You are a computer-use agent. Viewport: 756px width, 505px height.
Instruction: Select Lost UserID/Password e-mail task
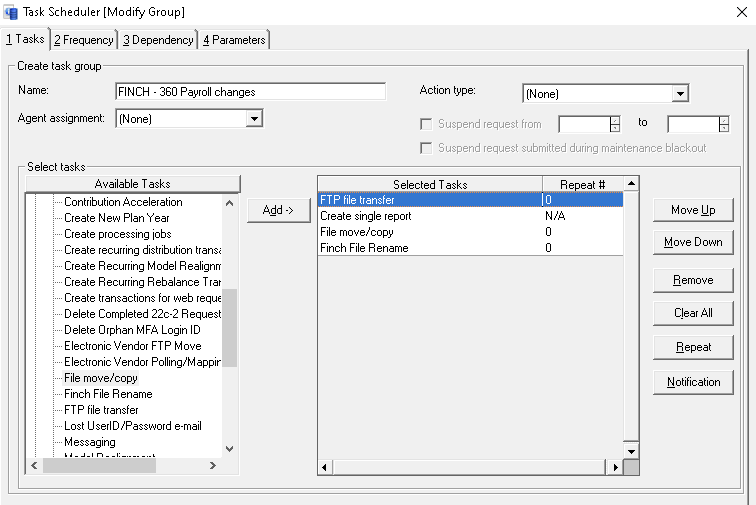133,426
